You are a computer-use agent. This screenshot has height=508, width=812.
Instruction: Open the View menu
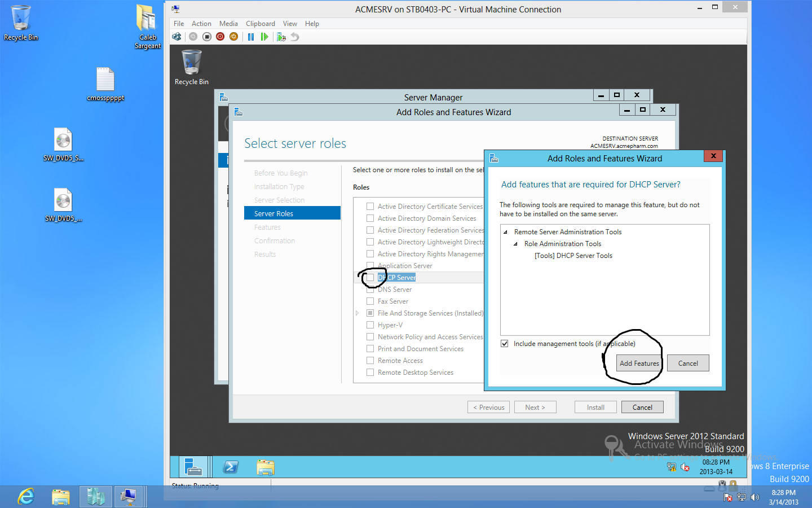(290, 24)
